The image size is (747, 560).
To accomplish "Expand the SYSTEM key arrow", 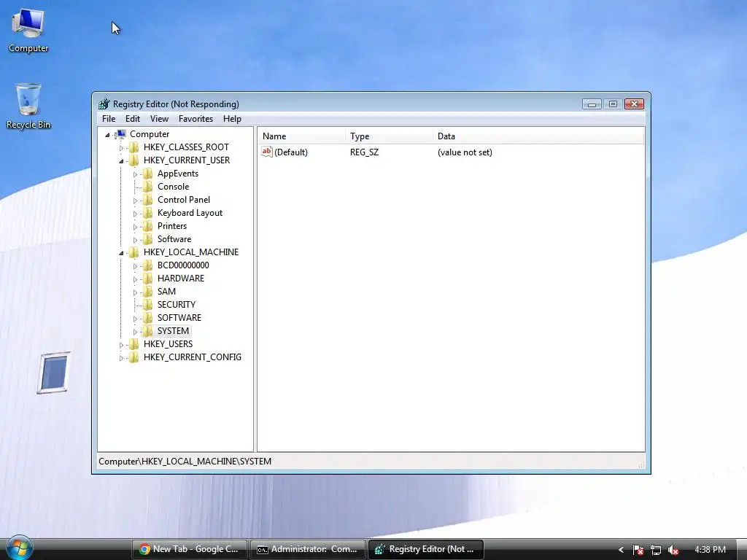I will (135, 332).
